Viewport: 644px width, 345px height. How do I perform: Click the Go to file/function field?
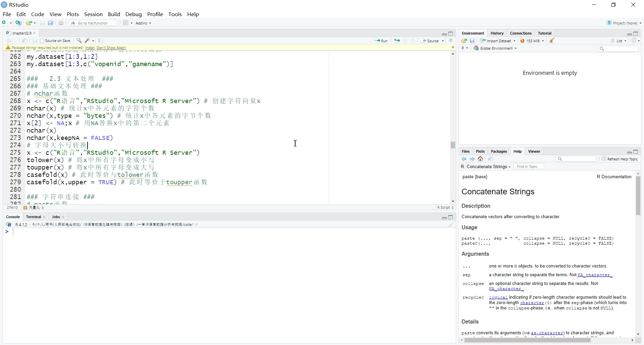click(93, 23)
